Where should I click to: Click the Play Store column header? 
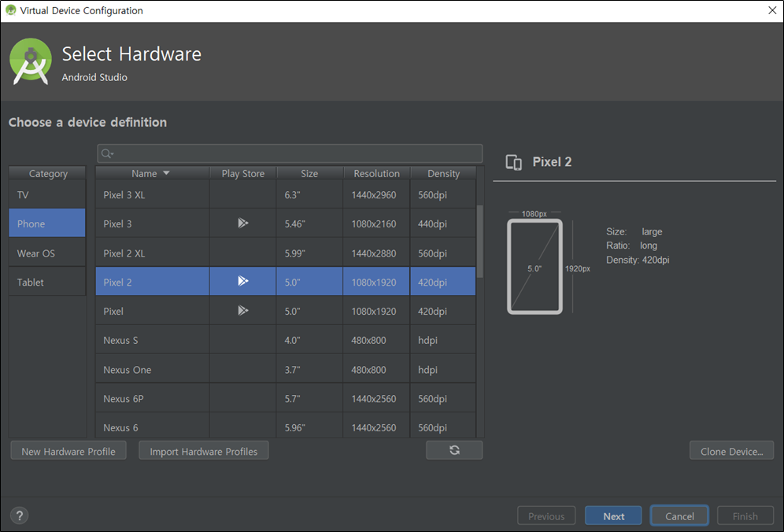(x=243, y=173)
